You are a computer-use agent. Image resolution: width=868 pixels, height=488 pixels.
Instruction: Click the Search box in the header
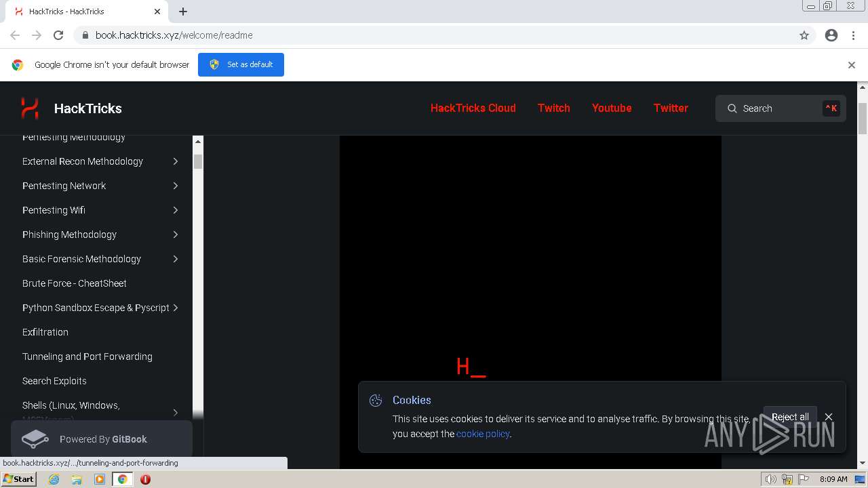[781, 108]
